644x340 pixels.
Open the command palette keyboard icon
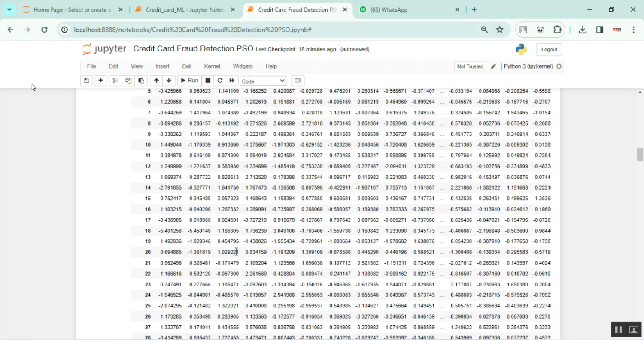(x=298, y=81)
